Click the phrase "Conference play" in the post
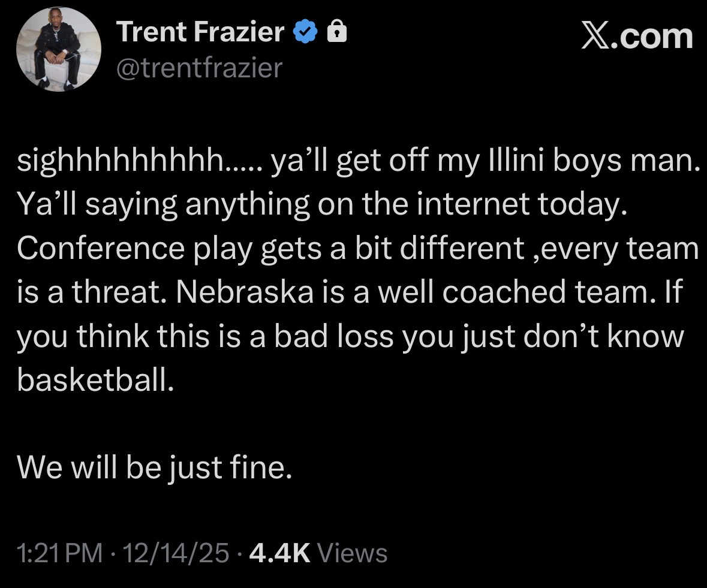 134,249
